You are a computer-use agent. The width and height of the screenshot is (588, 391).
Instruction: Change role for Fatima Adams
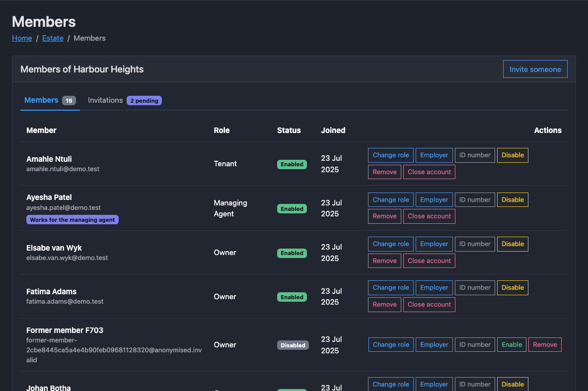[391, 288]
